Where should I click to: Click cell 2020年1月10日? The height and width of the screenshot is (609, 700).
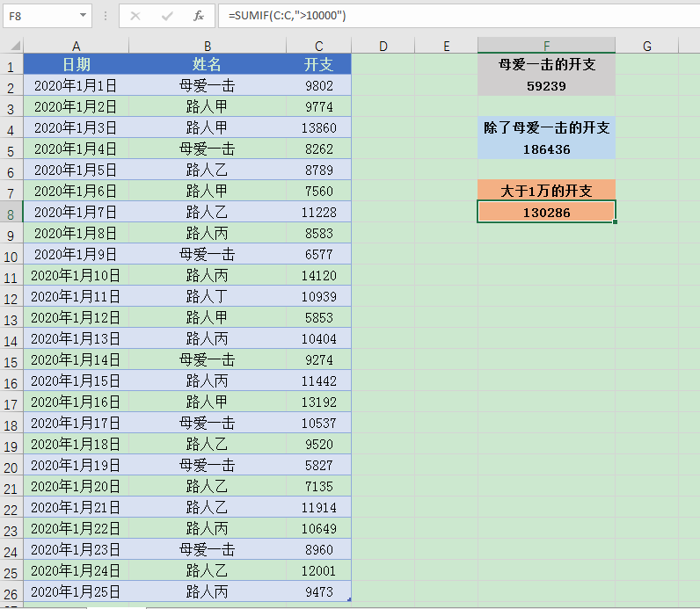pyautogui.click(x=77, y=275)
